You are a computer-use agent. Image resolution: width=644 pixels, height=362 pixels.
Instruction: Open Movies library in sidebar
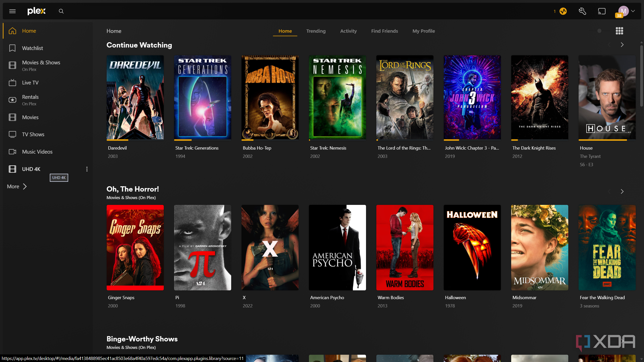48,117
